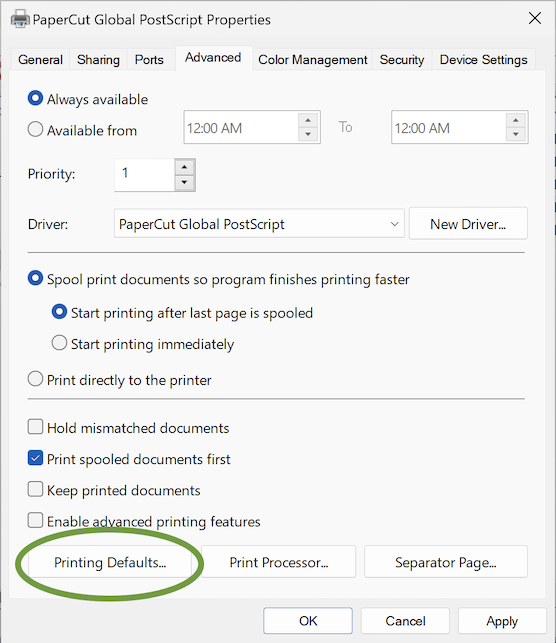Click down arrow of second time field
556x643 pixels.
tap(515, 134)
